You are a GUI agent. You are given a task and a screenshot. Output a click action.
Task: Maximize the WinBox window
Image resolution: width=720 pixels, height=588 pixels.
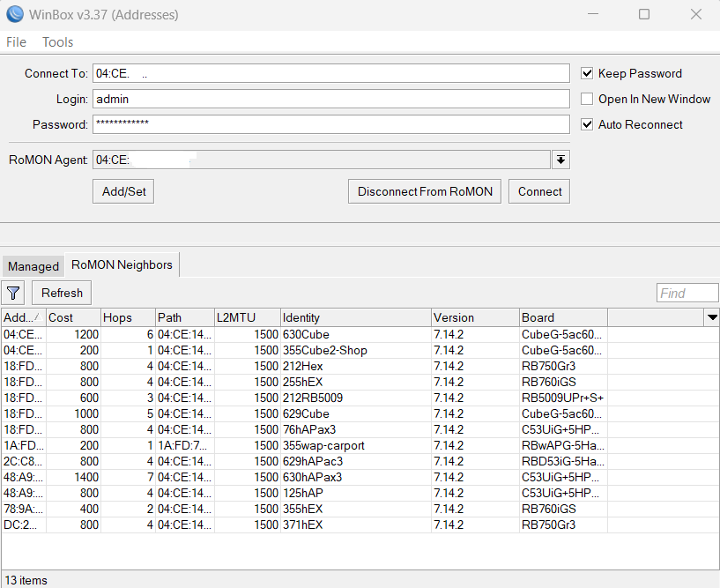pos(644,14)
